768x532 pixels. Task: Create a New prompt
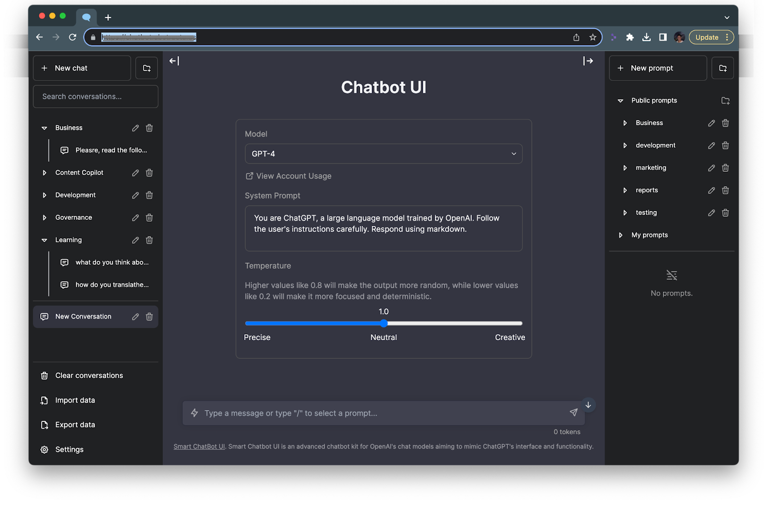pos(658,68)
